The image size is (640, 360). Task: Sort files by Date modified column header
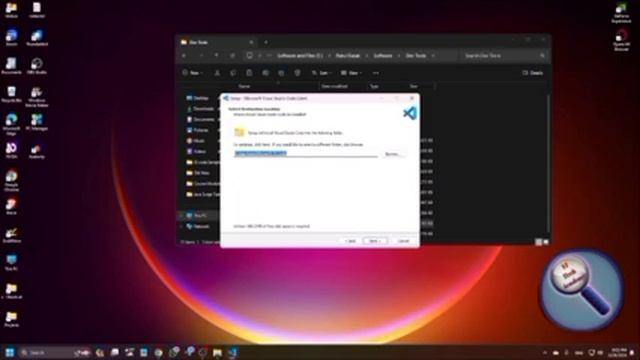tap(334, 86)
